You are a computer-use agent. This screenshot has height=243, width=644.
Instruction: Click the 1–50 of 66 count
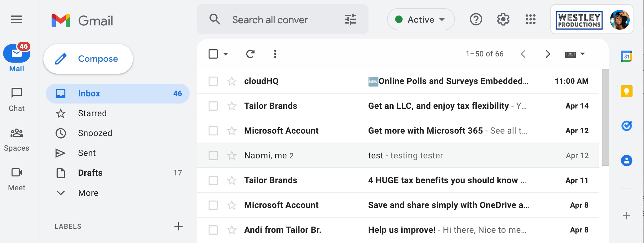coord(484,54)
